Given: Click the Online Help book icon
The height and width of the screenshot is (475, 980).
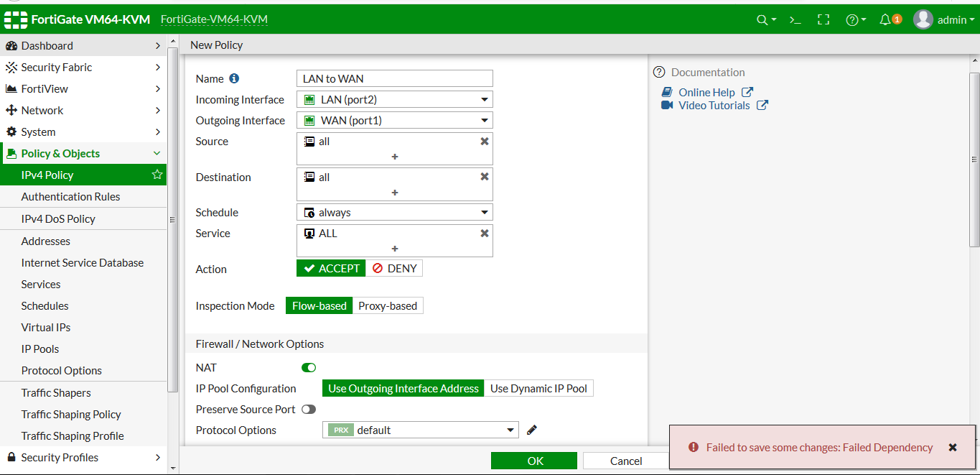Looking at the screenshot, I should click(667, 92).
